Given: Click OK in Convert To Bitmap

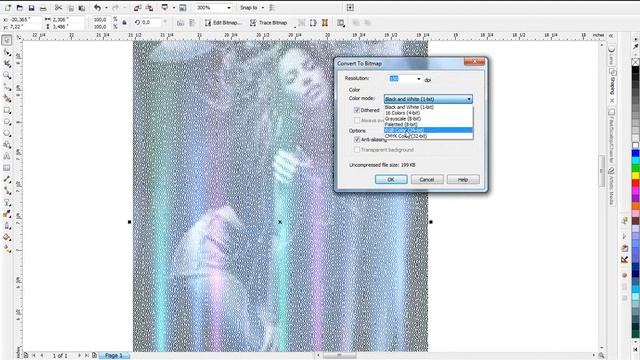Looking at the screenshot, I should (391, 180).
